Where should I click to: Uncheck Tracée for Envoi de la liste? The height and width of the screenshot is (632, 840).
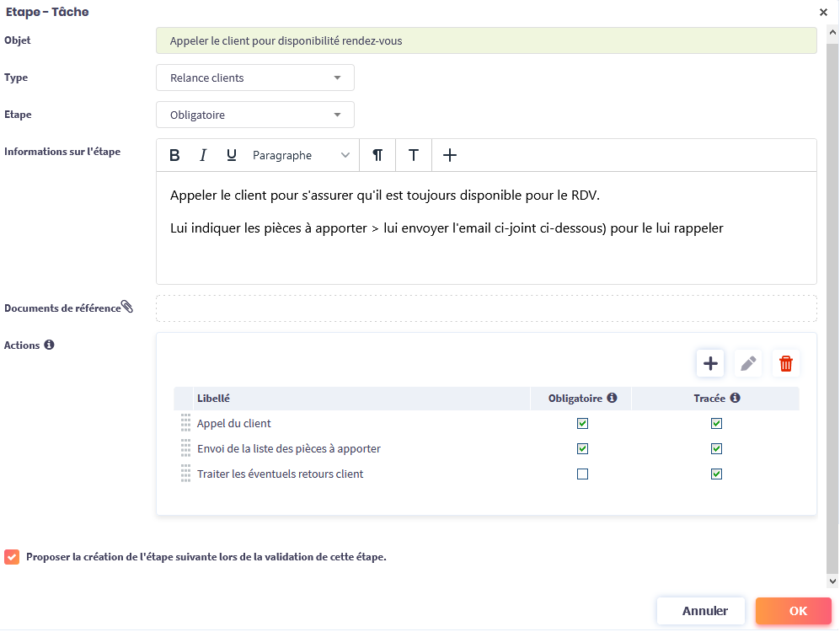[716, 449]
